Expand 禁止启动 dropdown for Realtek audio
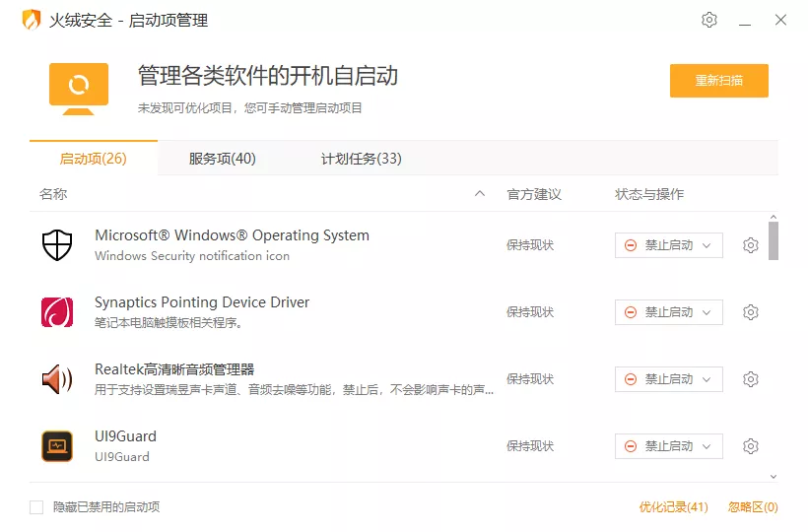Screen dimensions: 808x532 (x=669, y=379)
